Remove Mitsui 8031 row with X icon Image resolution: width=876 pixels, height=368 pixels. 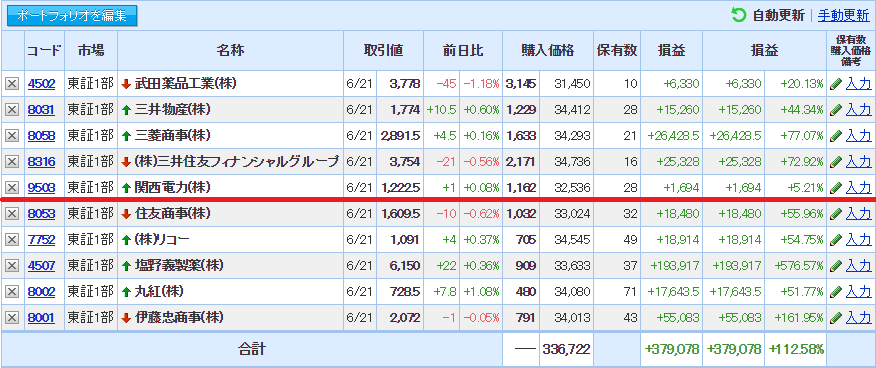pos(12,110)
